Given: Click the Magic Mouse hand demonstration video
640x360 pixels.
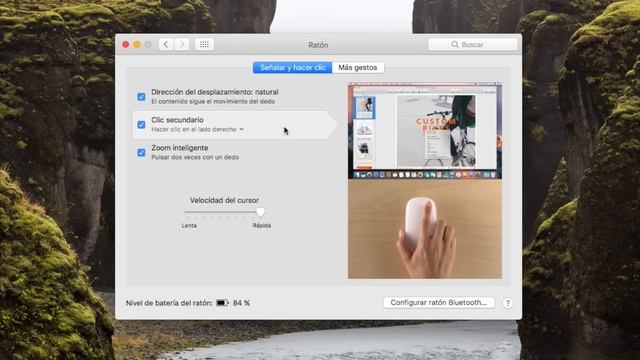Looking at the screenshot, I should (425, 229).
